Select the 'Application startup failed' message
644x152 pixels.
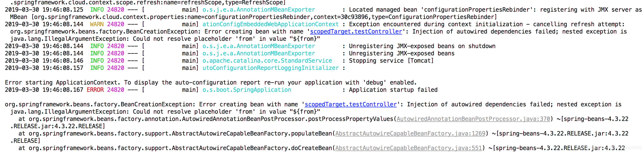[x=393, y=90]
